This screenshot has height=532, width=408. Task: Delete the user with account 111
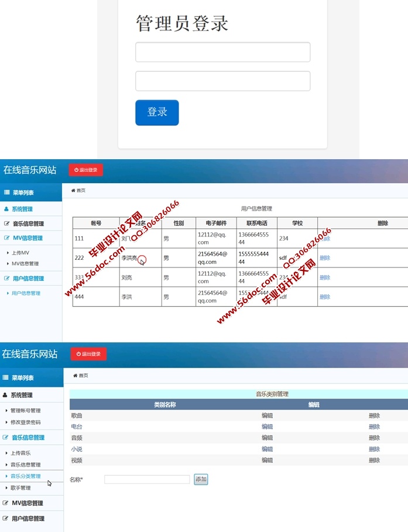point(325,239)
